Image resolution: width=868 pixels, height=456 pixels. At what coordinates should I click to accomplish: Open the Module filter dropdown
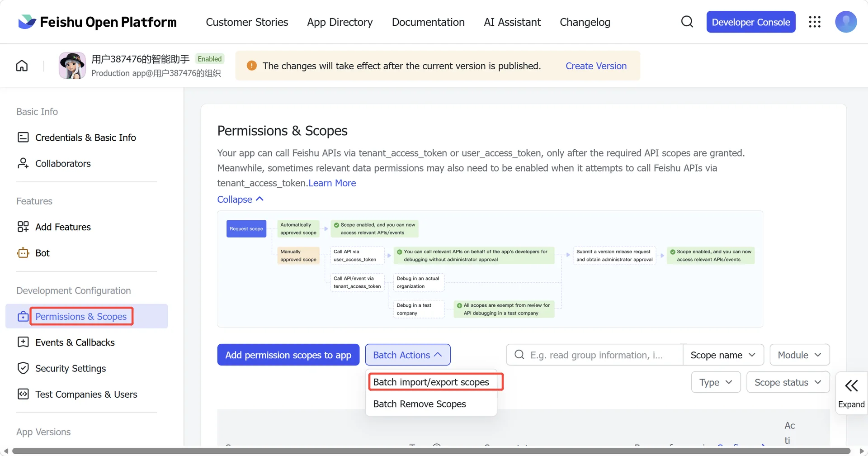[x=800, y=355]
